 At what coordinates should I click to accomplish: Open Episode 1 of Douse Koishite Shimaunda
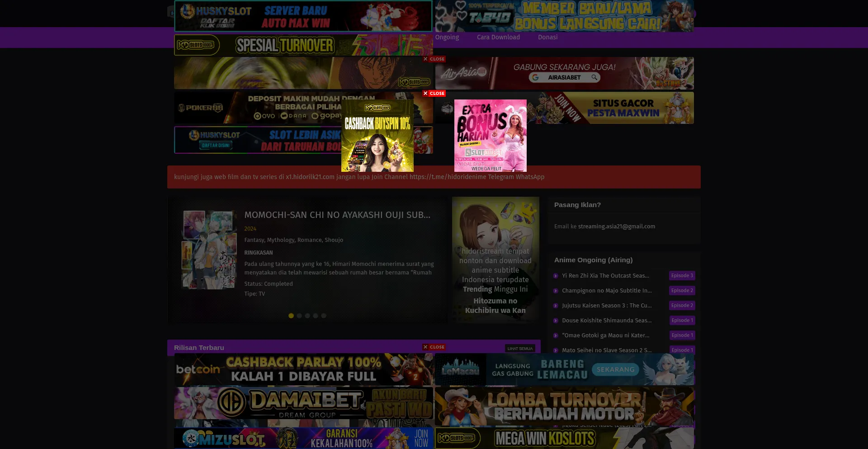[x=682, y=321]
